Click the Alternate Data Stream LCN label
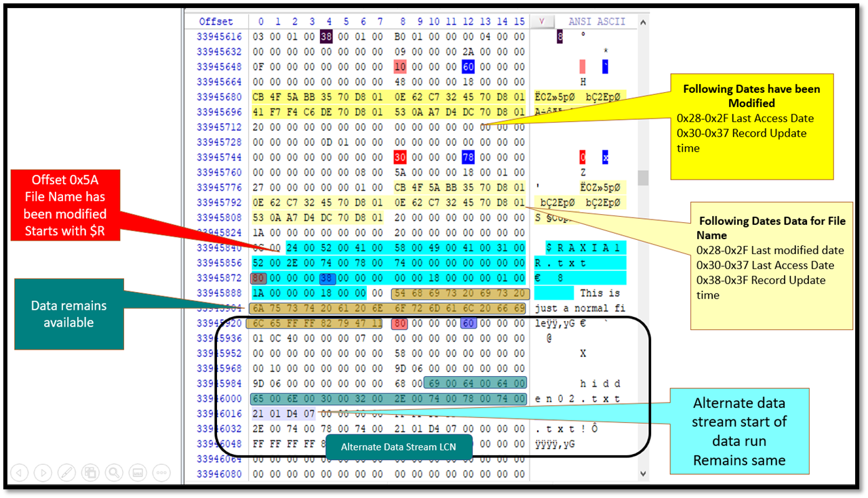Image resolution: width=868 pixels, height=498 pixels. click(397, 447)
